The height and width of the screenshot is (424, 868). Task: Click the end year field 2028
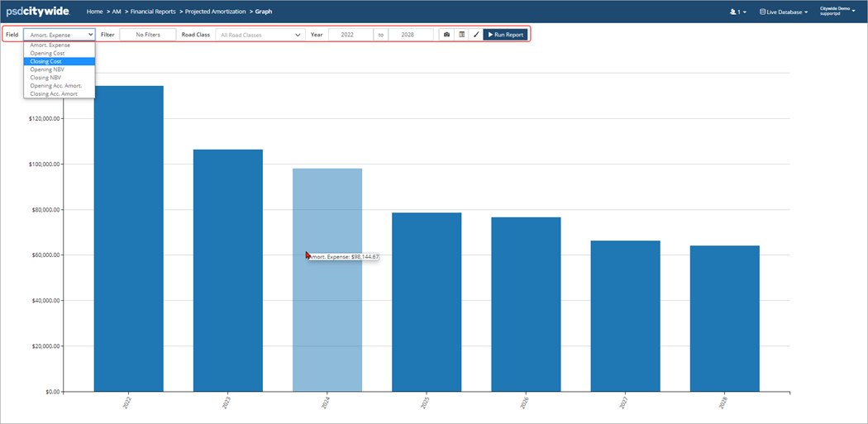tap(411, 35)
